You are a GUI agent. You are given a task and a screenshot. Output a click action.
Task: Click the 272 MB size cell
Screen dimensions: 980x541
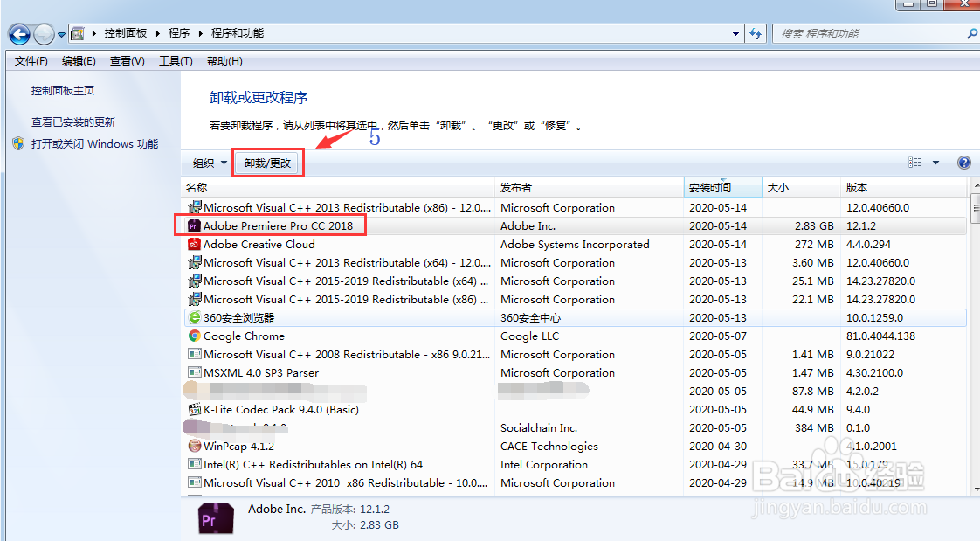(x=814, y=244)
